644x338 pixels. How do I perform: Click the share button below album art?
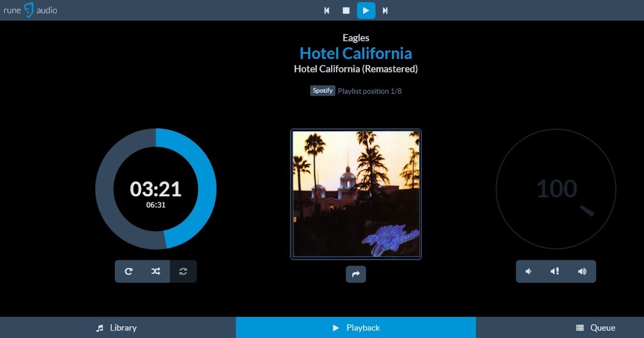click(x=356, y=274)
